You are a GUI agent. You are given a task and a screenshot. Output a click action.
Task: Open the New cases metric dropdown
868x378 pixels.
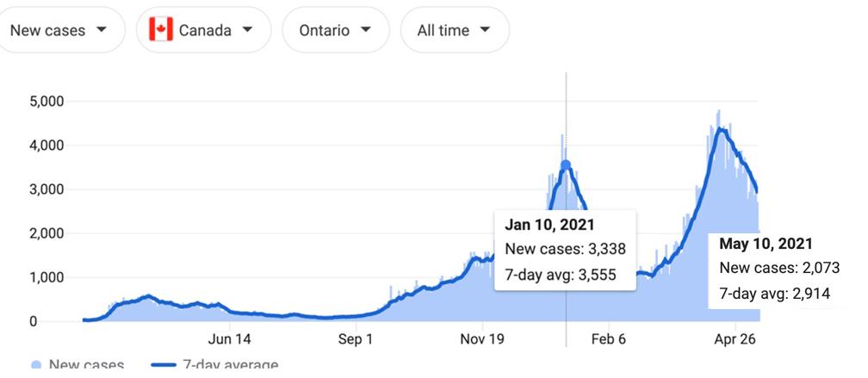(59, 31)
